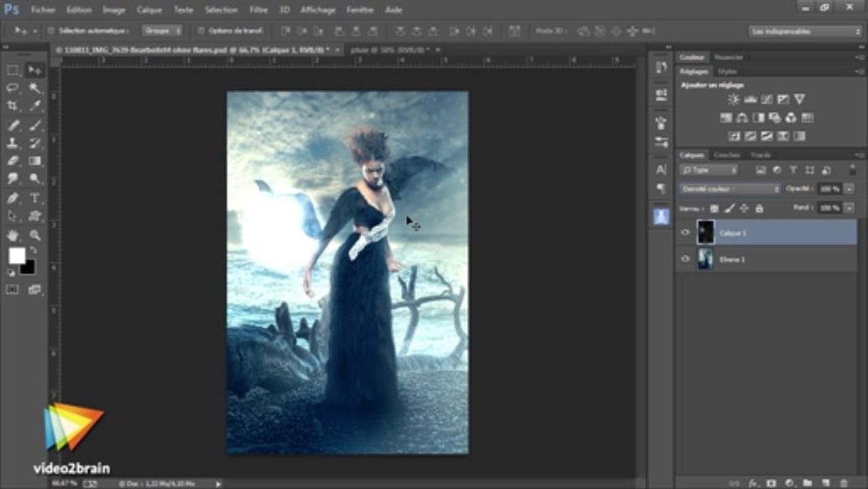Add a Color Balance adjustment
This screenshot has width=868, height=489.
(x=742, y=118)
